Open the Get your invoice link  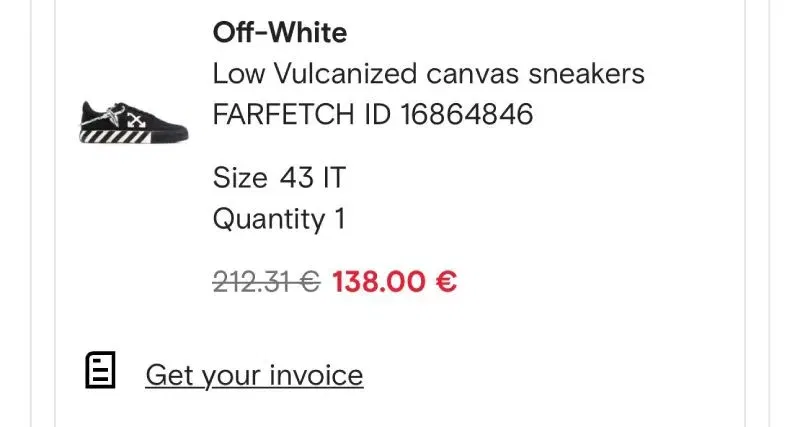tap(254, 376)
